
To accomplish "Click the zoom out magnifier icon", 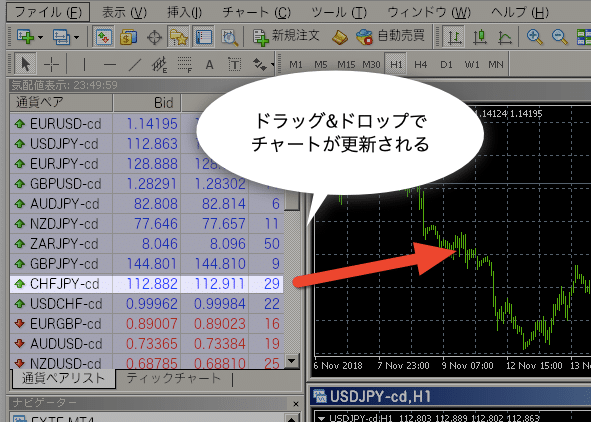I will click(559, 37).
